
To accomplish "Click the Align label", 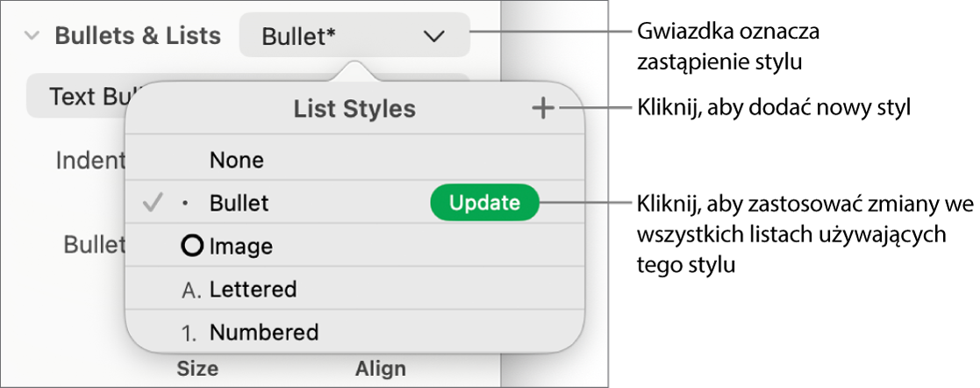I will (x=381, y=369).
